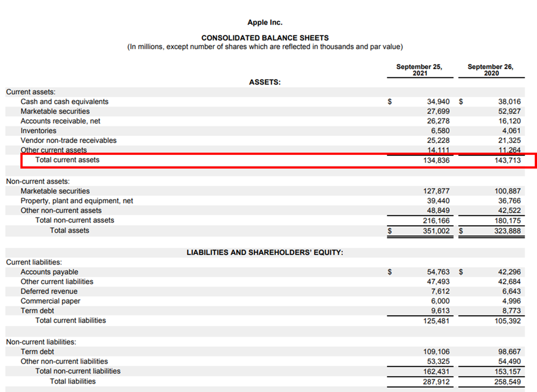537x392 pixels.
Task: Click the marketable securities value "27,699"
Action: [x=438, y=111]
